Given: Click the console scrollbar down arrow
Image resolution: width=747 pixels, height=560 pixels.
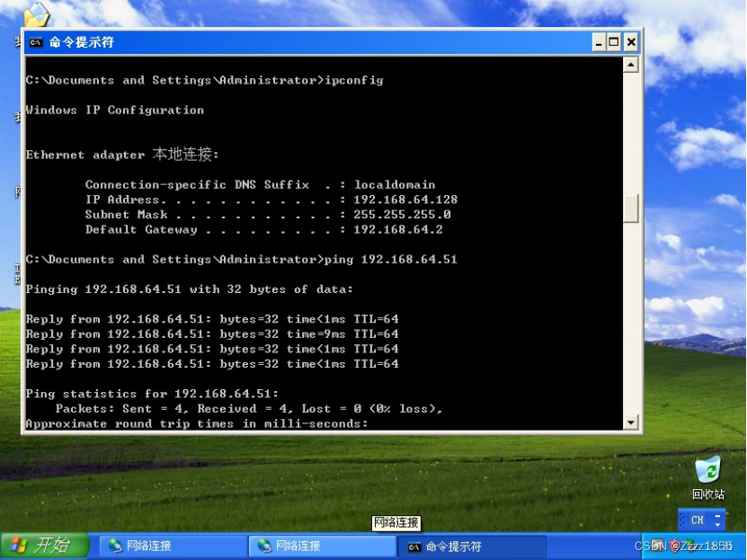Looking at the screenshot, I should click(632, 422).
